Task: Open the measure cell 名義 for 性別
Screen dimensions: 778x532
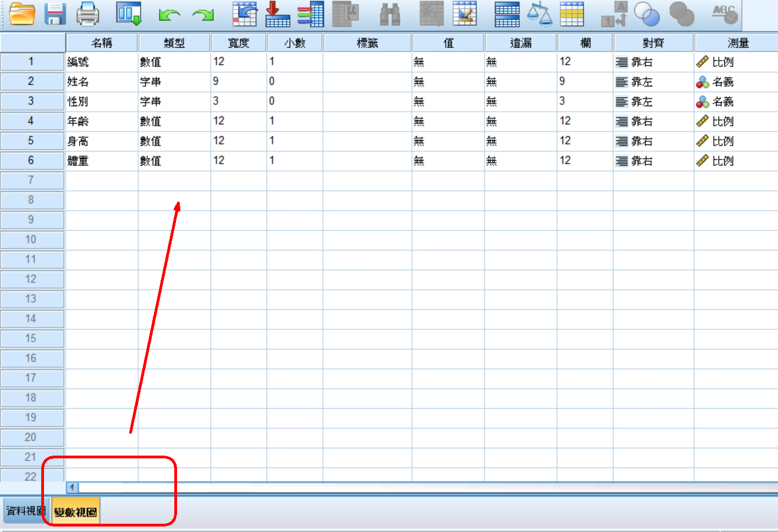Action: pyautogui.click(x=722, y=102)
